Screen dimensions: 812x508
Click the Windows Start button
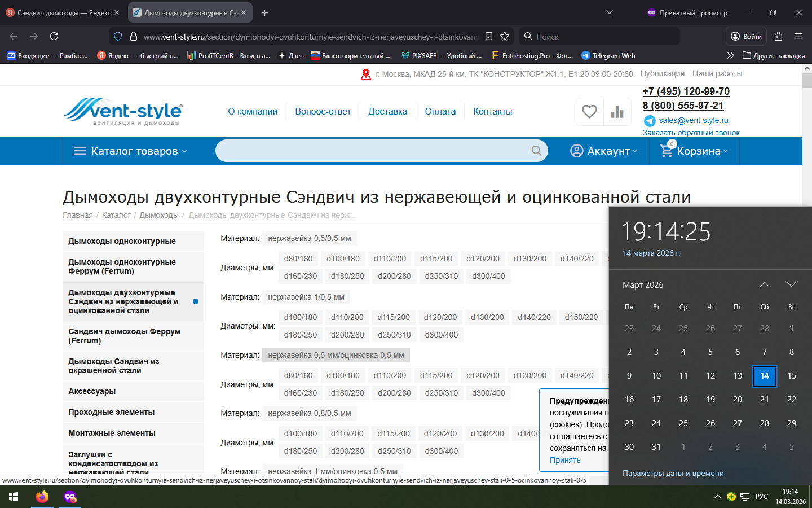pos(14,497)
